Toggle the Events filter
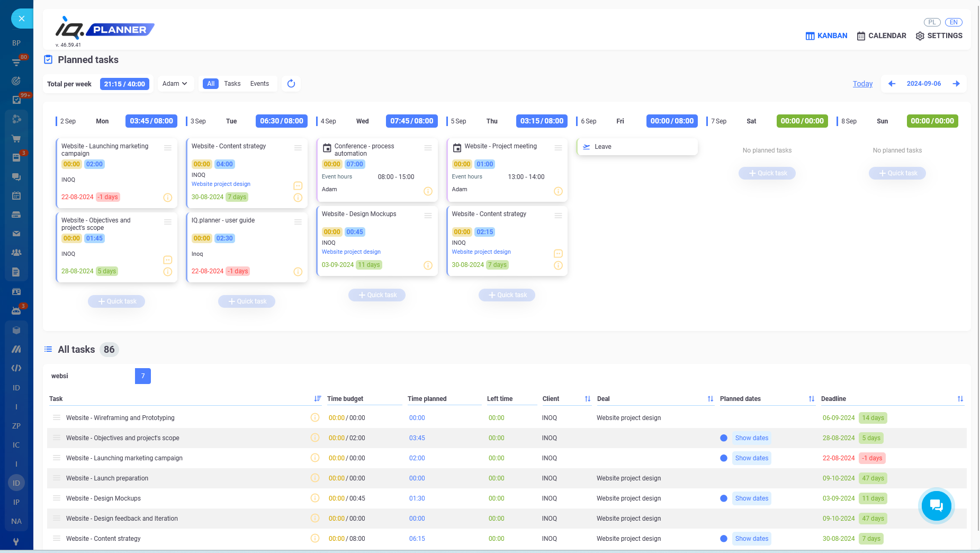The height and width of the screenshot is (553, 980). (259, 83)
